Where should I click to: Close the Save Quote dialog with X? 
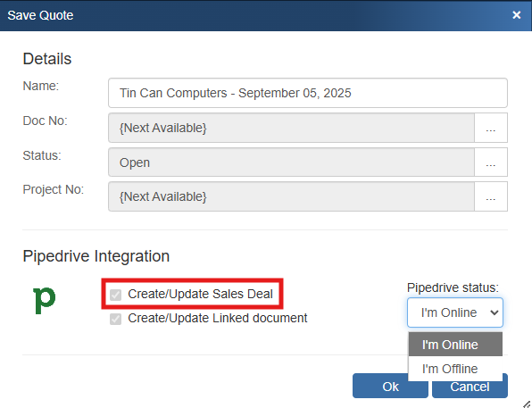pyautogui.click(x=517, y=15)
